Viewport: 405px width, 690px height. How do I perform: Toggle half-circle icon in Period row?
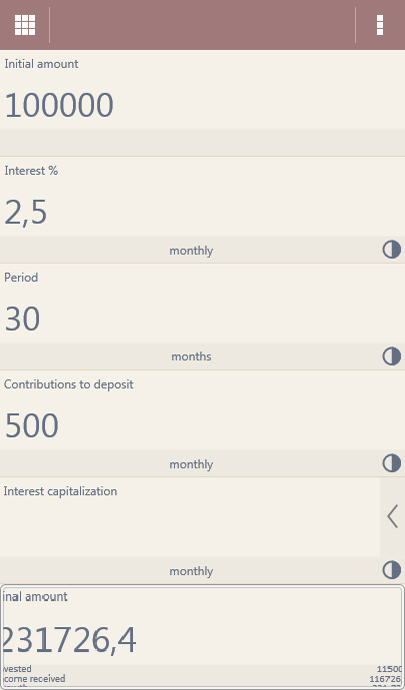391,356
